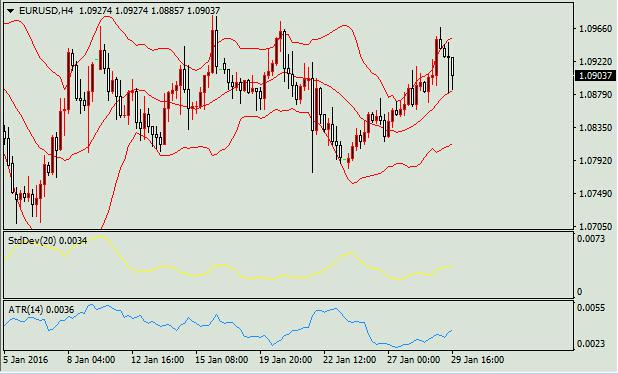
Task: Click the 1.07490 price axis label
Action: pos(596,194)
